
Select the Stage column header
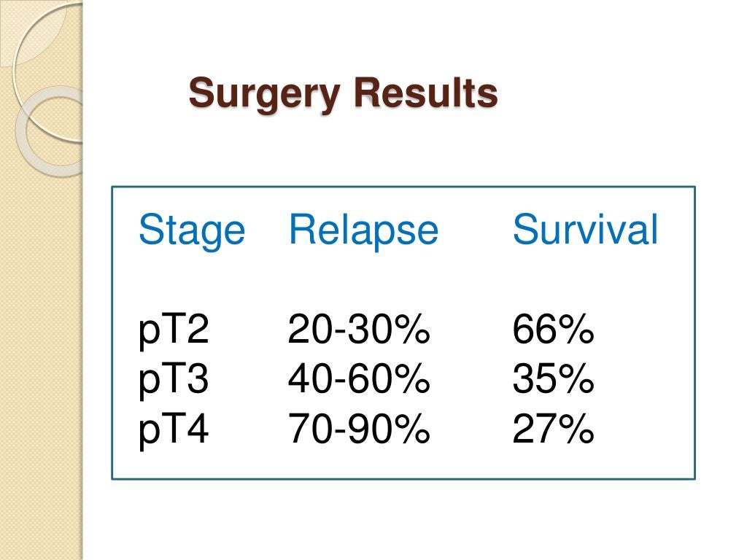pyautogui.click(x=192, y=230)
